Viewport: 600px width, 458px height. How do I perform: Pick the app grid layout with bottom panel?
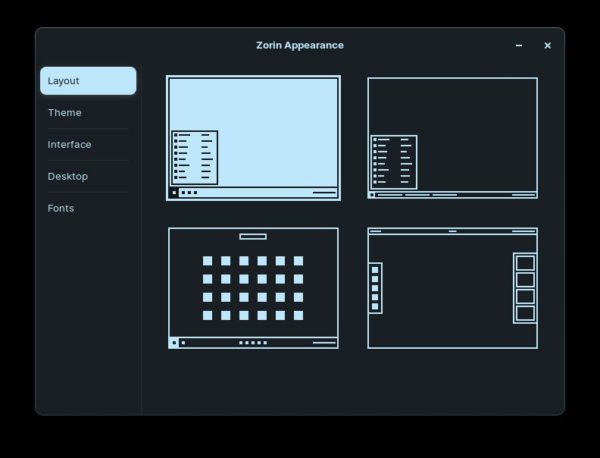[253, 288]
